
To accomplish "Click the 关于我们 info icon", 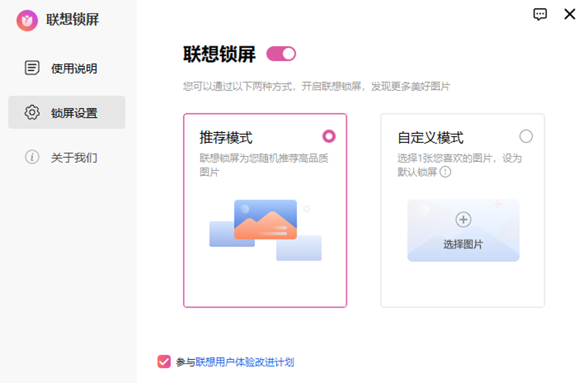I will pos(32,157).
